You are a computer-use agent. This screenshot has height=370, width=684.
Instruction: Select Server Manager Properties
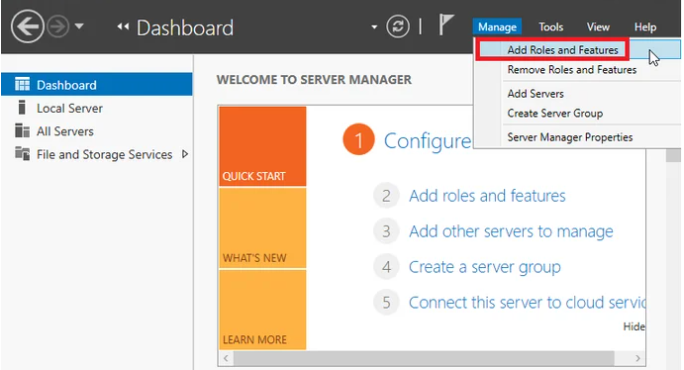coord(570,137)
